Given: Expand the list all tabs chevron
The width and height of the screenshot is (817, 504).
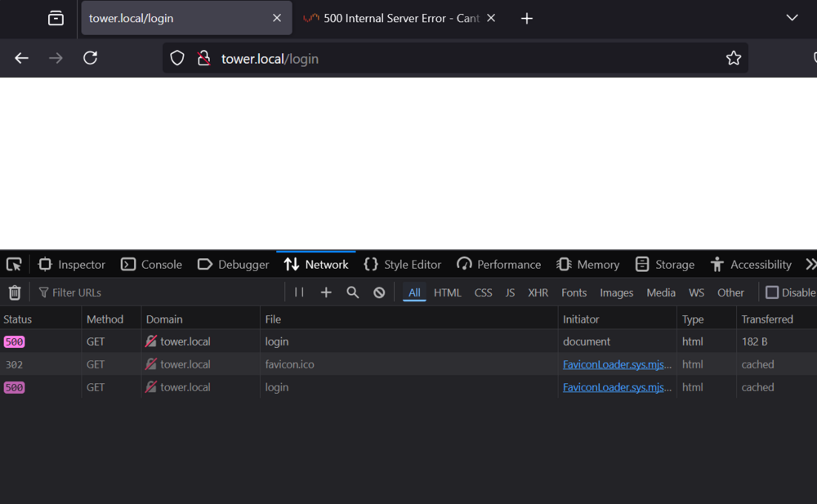Looking at the screenshot, I should (792, 18).
